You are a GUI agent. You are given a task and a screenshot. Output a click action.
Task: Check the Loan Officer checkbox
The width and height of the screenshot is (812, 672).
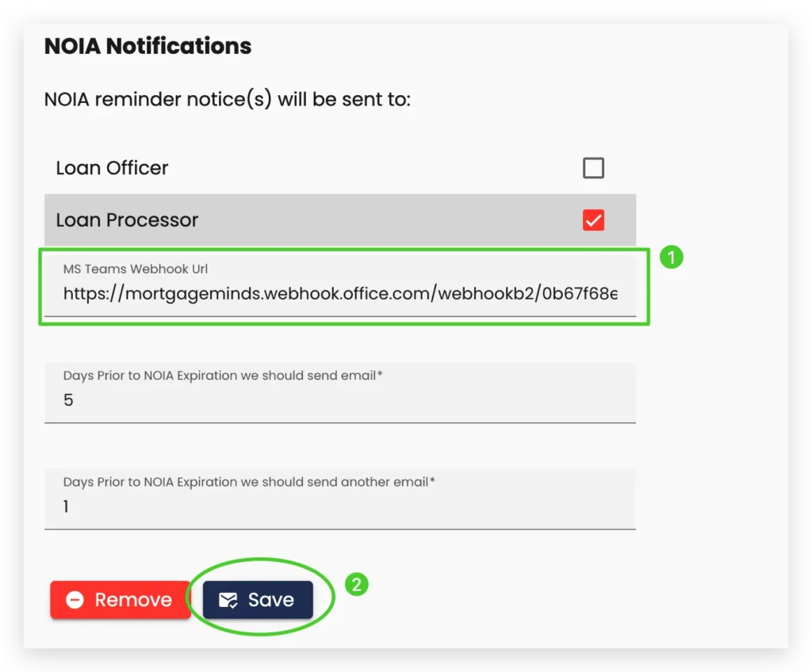tap(593, 168)
